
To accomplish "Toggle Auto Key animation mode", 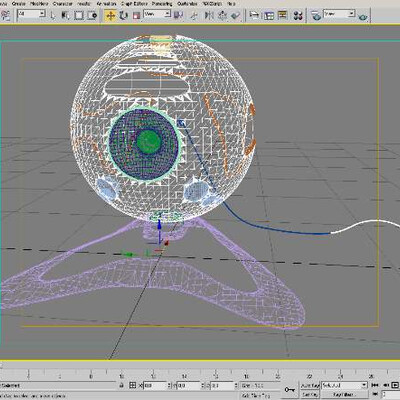I will click(310, 385).
